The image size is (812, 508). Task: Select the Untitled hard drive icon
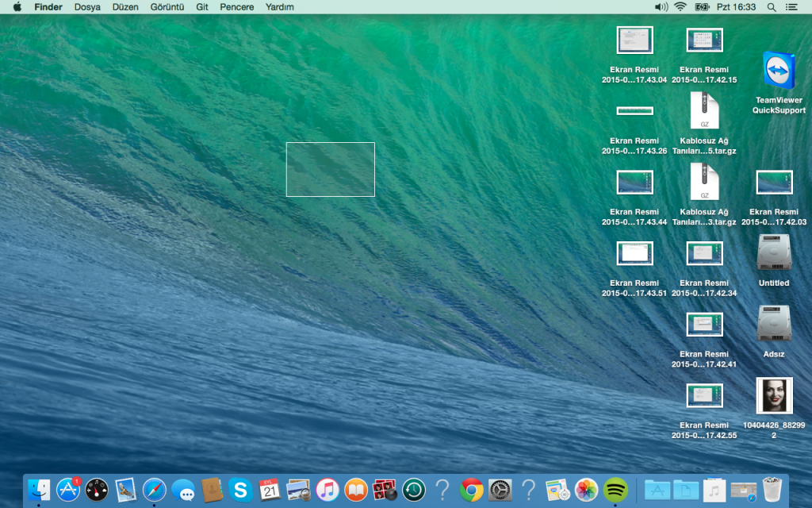[773, 253]
